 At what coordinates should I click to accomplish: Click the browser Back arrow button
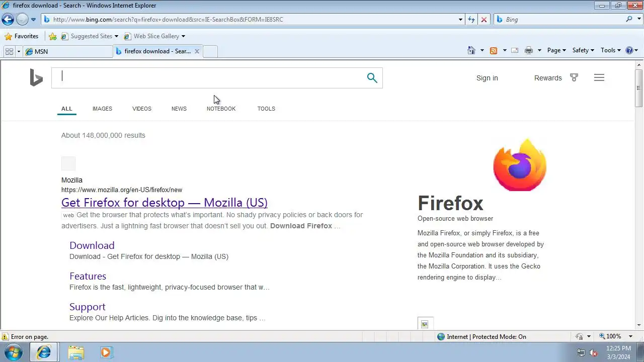(x=8, y=20)
